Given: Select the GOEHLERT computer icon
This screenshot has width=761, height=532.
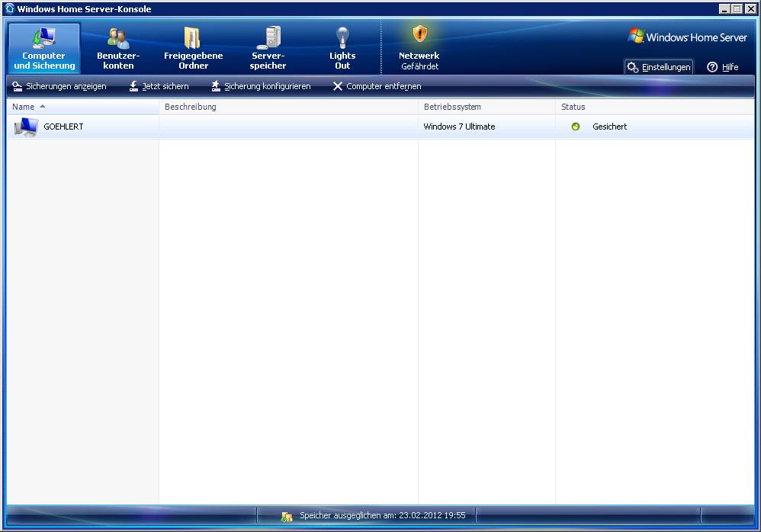Looking at the screenshot, I should [26, 127].
